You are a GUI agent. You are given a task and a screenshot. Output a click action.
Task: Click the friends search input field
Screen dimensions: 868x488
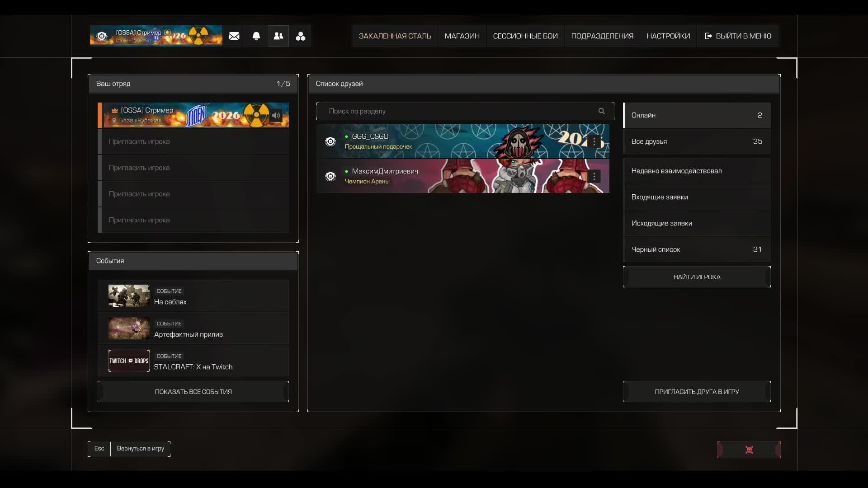(457, 111)
